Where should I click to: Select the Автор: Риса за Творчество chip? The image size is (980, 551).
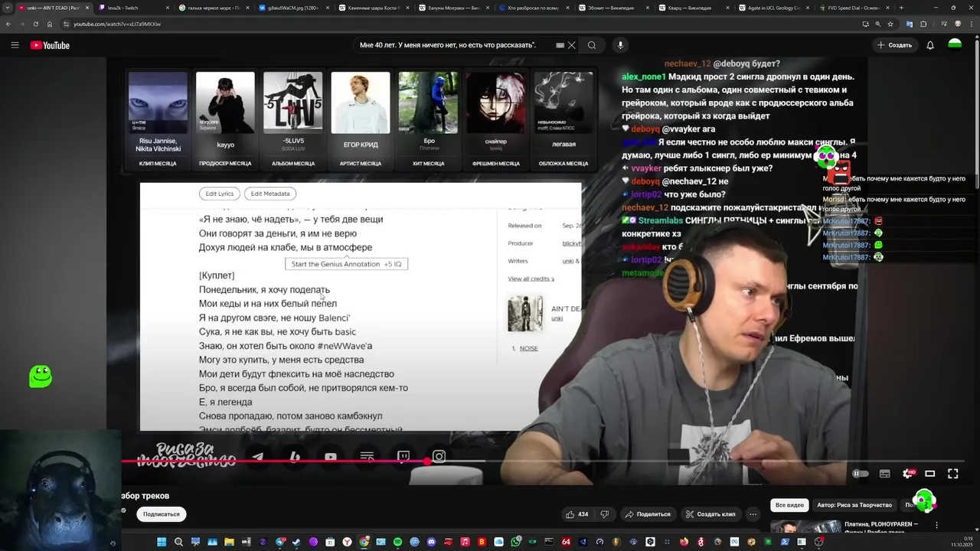pyautogui.click(x=854, y=505)
